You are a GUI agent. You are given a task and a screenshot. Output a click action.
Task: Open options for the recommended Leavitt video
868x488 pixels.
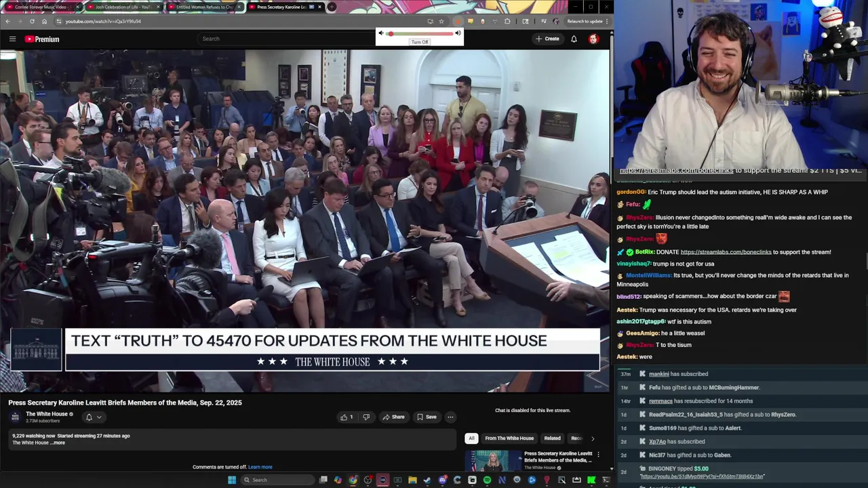(597, 455)
